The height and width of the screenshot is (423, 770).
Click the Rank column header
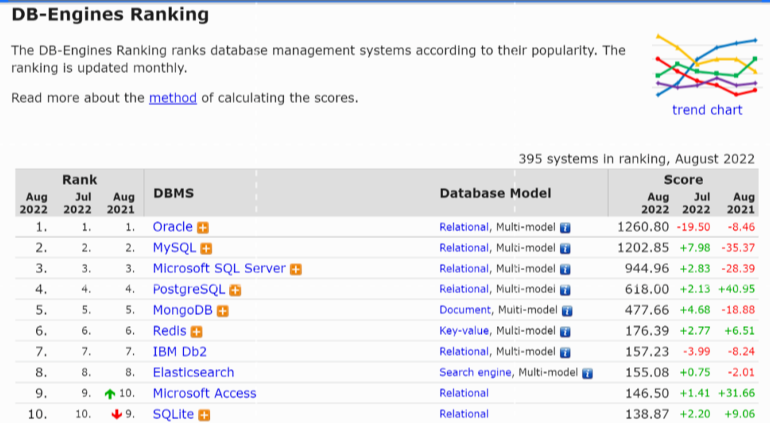pos(80,180)
